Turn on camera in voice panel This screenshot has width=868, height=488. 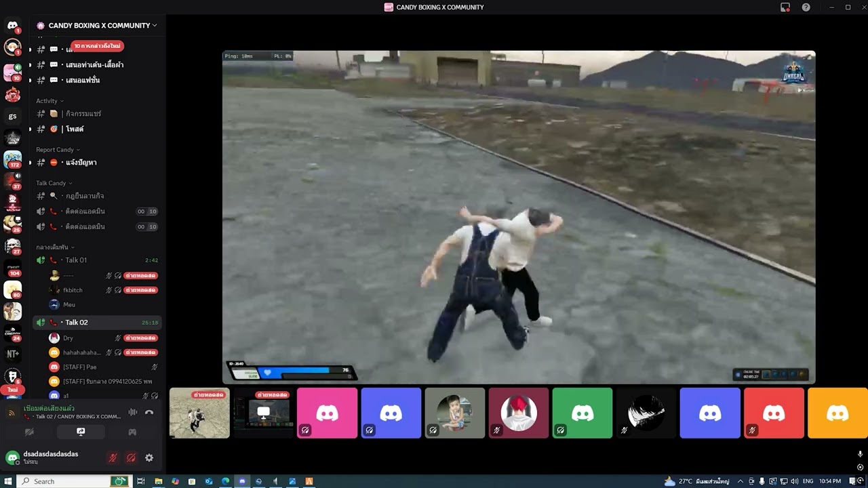[29, 432]
